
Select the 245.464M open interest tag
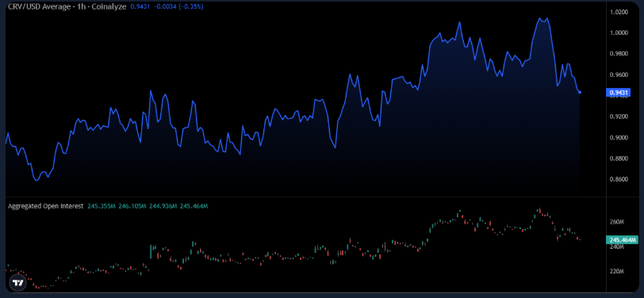tap(623, 239)
